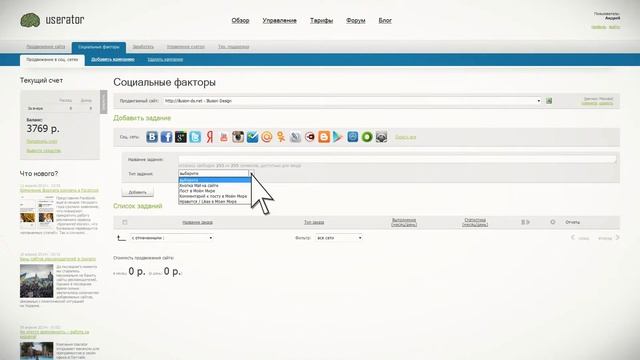Select the Google Plus icon

click(180, 137)
